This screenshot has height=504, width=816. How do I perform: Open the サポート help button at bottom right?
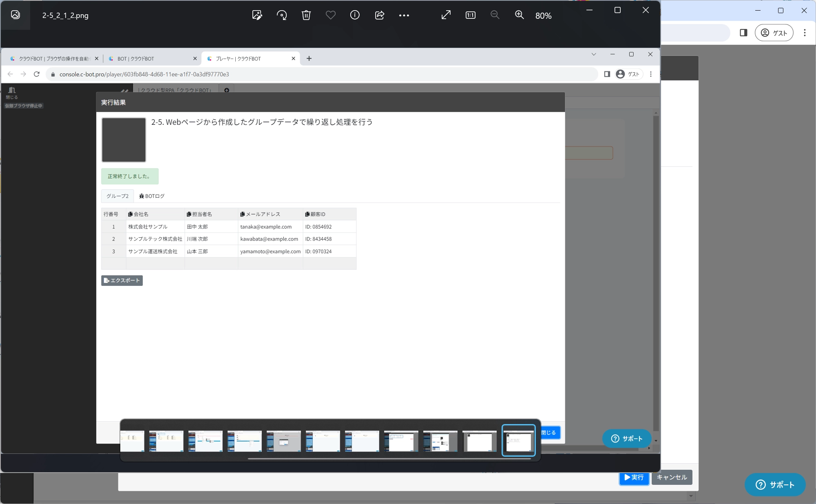pos(775,484)
